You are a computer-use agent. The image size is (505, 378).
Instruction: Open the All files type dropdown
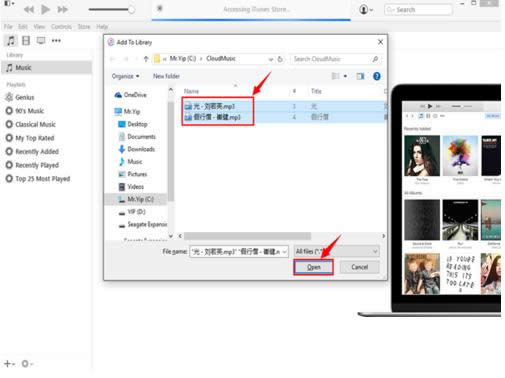[337, 251]
